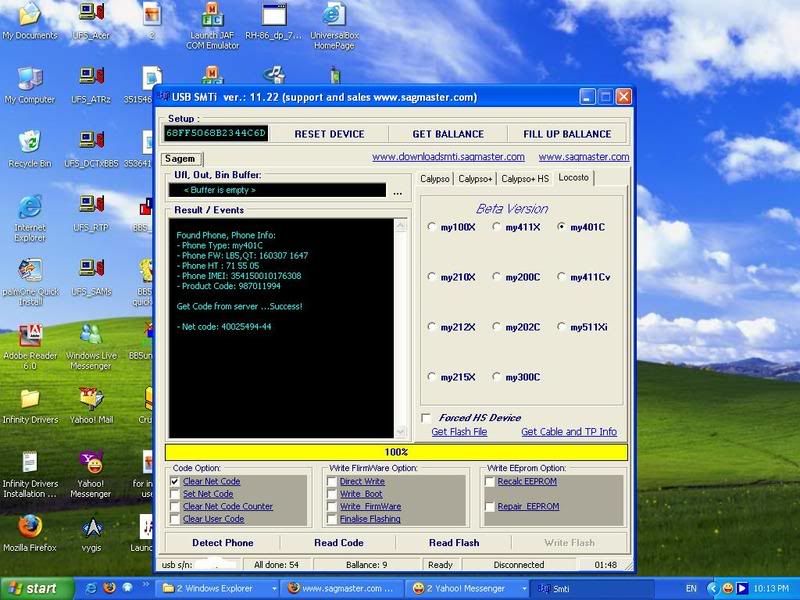Select the vygis desktop shortcut

(92, 534)
